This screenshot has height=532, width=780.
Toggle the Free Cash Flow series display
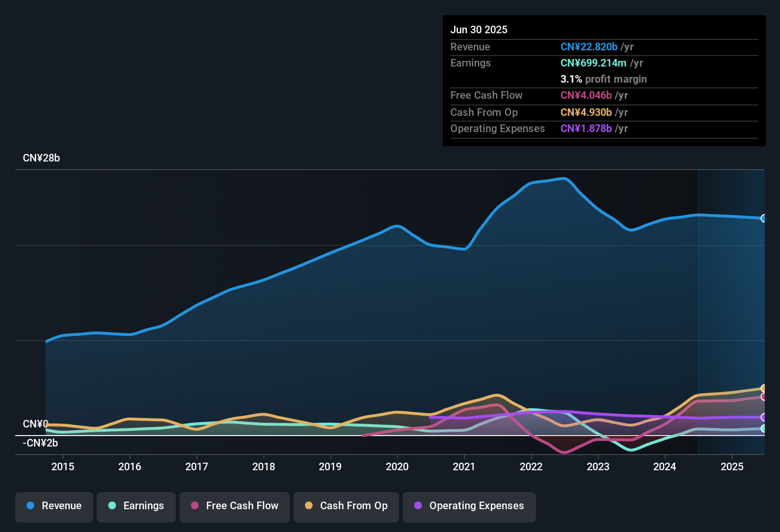coord(234,506)
